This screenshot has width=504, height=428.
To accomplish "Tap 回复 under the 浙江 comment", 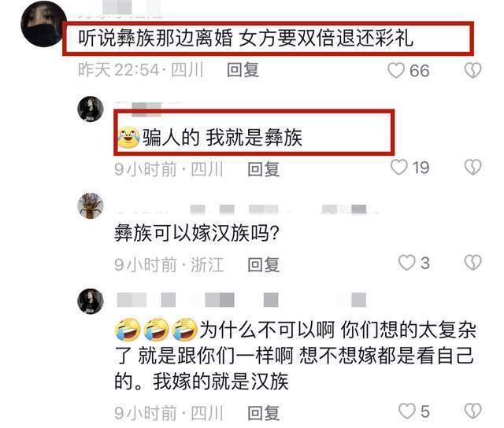I will [263, 264].
